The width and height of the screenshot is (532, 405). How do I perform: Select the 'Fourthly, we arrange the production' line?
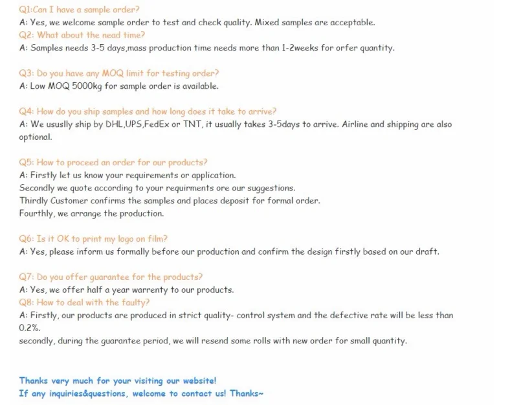coord(91,213)
